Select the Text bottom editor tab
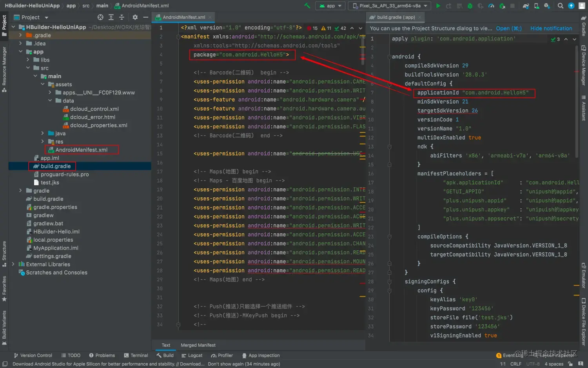The height and width of the screenshot is (368, 588). click(x=166, y=345)
